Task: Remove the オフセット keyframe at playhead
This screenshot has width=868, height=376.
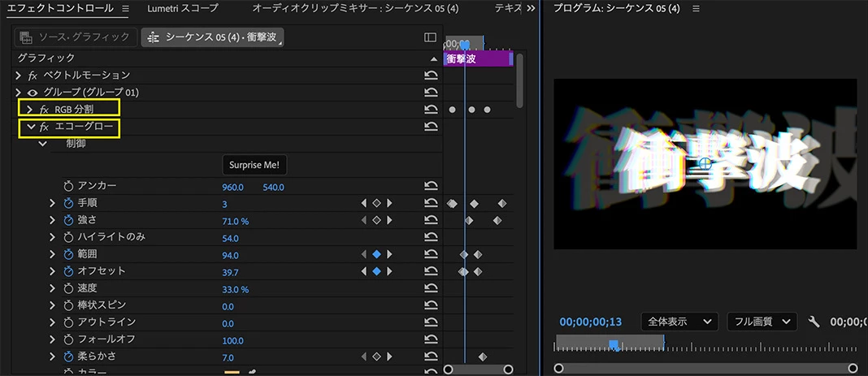Action: [376, 271]
